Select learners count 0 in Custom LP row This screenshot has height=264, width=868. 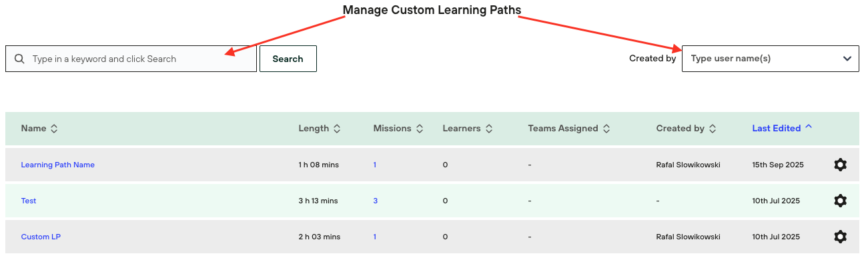click(x=445, y=237)
